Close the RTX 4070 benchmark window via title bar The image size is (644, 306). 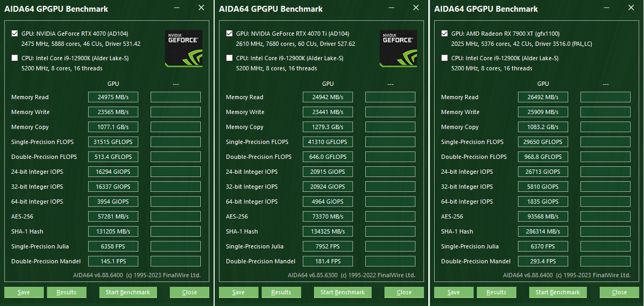coord(201,8)
